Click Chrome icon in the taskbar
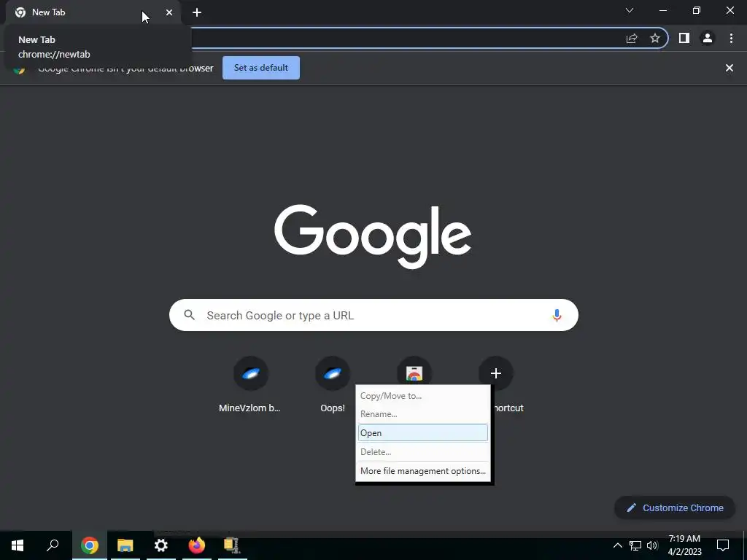 pos(90,545)
